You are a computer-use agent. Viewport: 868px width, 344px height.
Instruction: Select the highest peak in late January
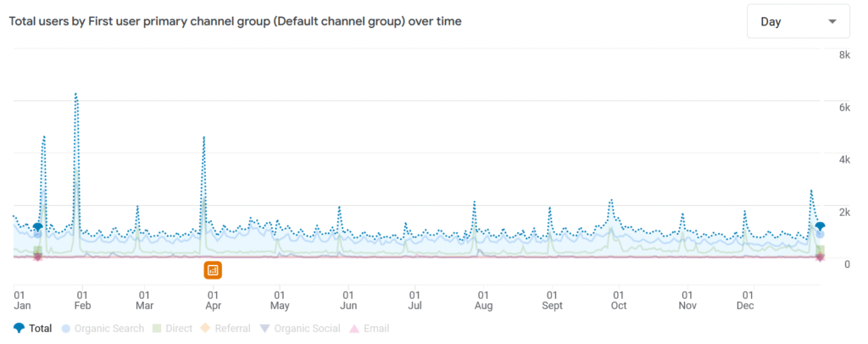[75, 93]
